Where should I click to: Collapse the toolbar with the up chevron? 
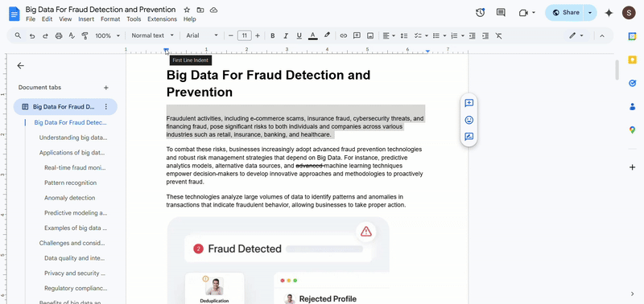pyautogui.click(x=602, y=35)
